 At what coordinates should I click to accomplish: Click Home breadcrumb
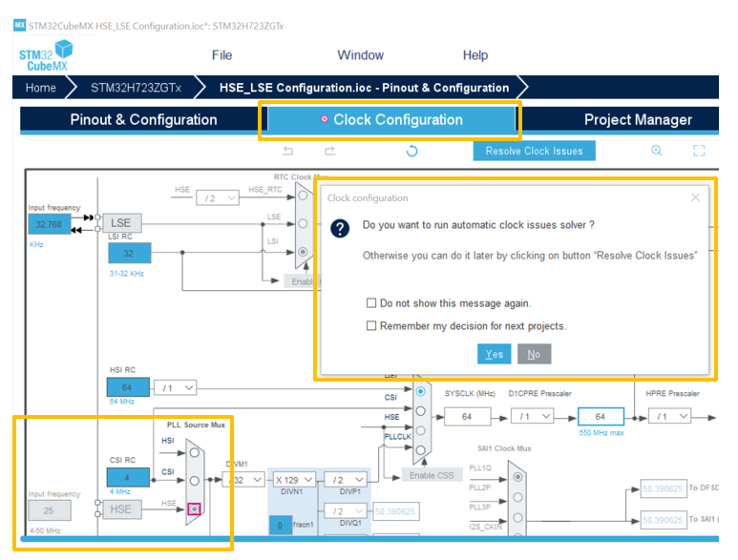40,88
